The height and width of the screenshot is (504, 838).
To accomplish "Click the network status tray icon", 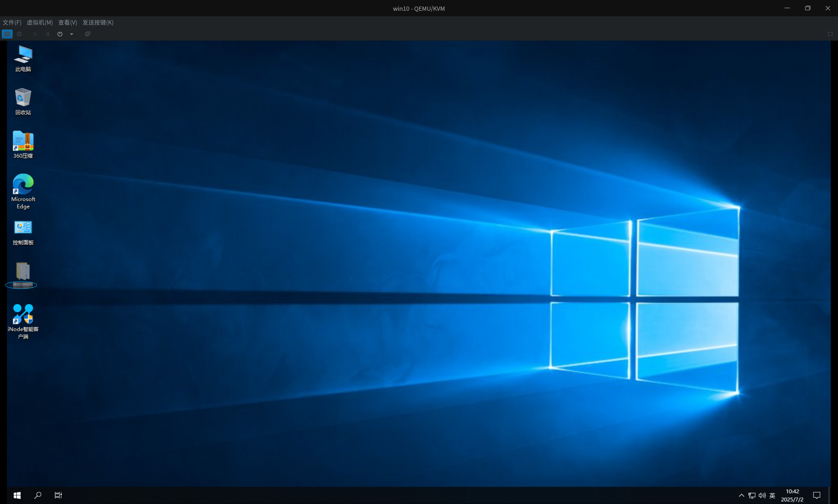I will 752,495.
